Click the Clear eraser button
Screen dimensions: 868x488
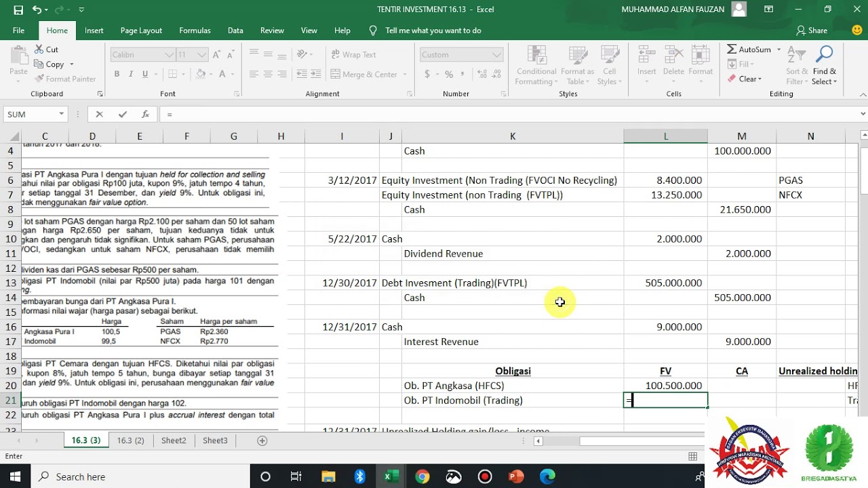click(x=745, y=79)
